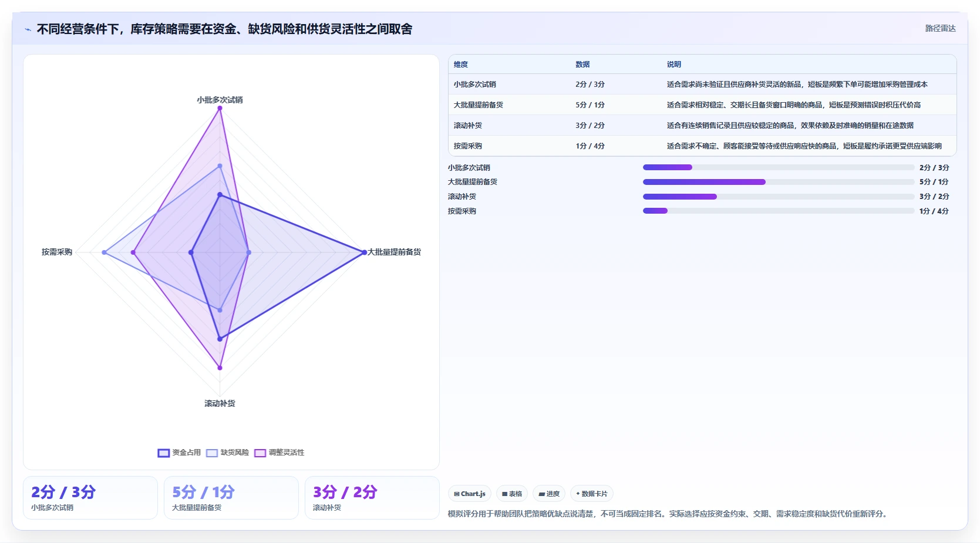Click the 大批量提前备货 table row name
The image size is (980, 543).
tap(479, 105)
